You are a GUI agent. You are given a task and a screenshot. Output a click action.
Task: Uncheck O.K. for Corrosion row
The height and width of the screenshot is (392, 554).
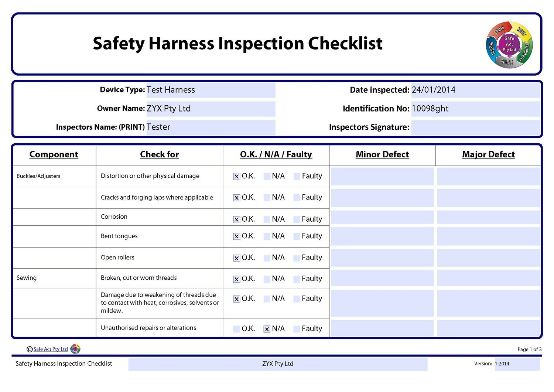(x=237, y=219)
